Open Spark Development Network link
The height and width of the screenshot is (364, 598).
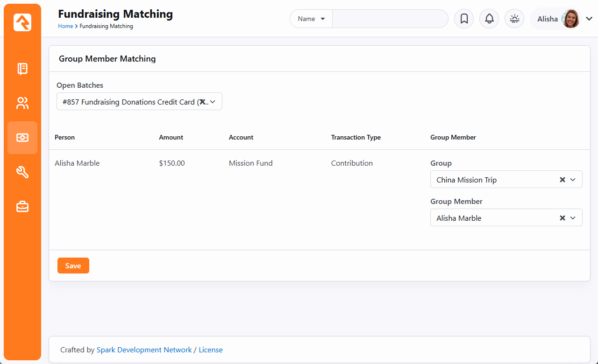144,350
